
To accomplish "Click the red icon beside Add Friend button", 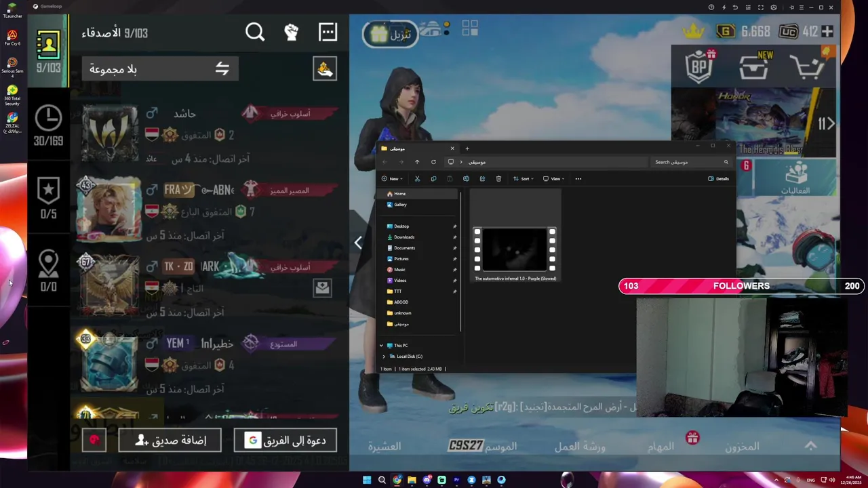I will coord(94,440).
